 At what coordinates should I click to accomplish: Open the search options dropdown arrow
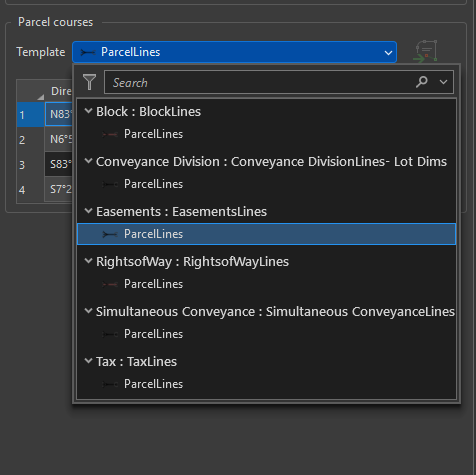[x=443, y=82]
